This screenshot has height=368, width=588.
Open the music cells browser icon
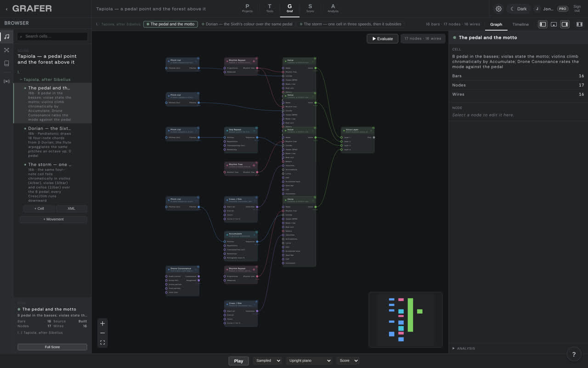tap(6, 36)
